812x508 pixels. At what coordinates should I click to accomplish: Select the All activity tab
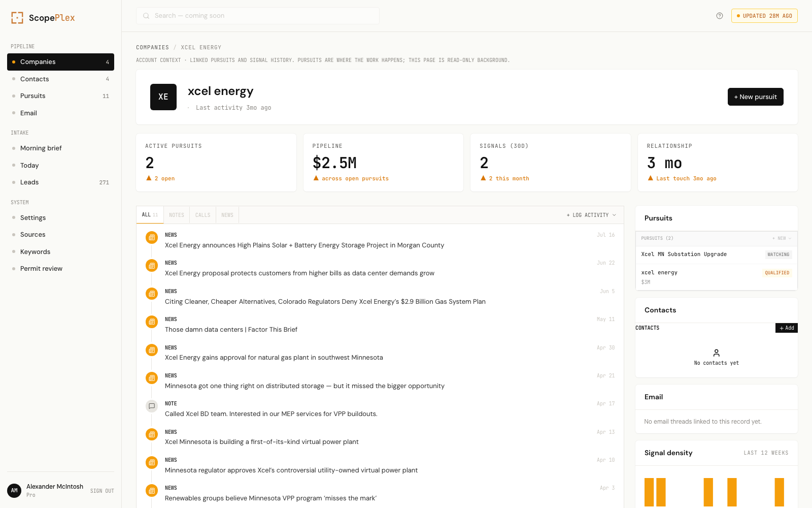(x=150, y=215)
